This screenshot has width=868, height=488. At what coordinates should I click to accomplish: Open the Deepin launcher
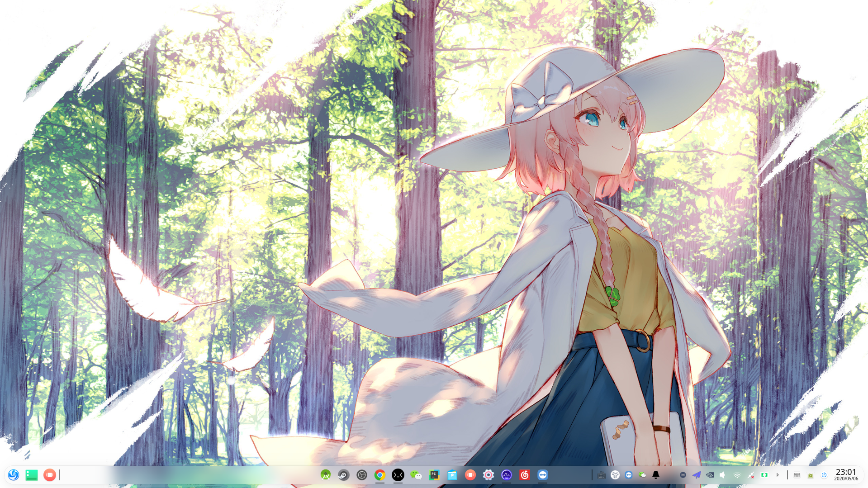click(14, 475)
